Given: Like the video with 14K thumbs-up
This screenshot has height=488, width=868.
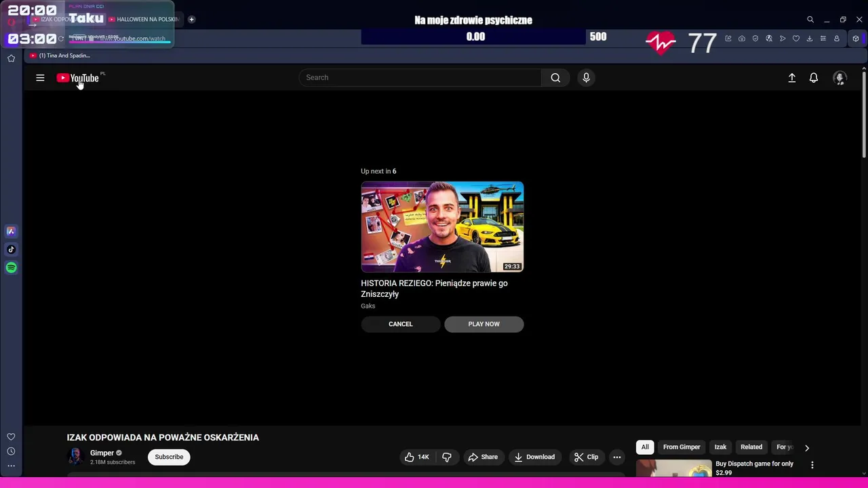Looking at the screenshot, I should 416,457.
